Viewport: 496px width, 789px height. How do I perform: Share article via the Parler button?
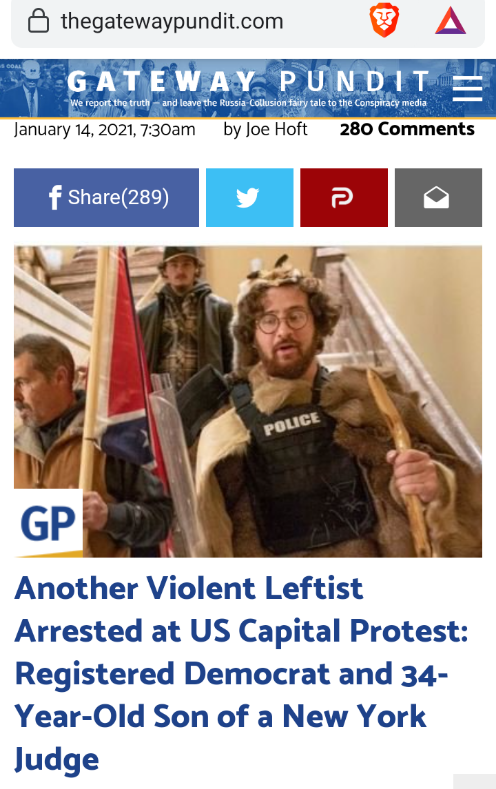pos(344,197)
